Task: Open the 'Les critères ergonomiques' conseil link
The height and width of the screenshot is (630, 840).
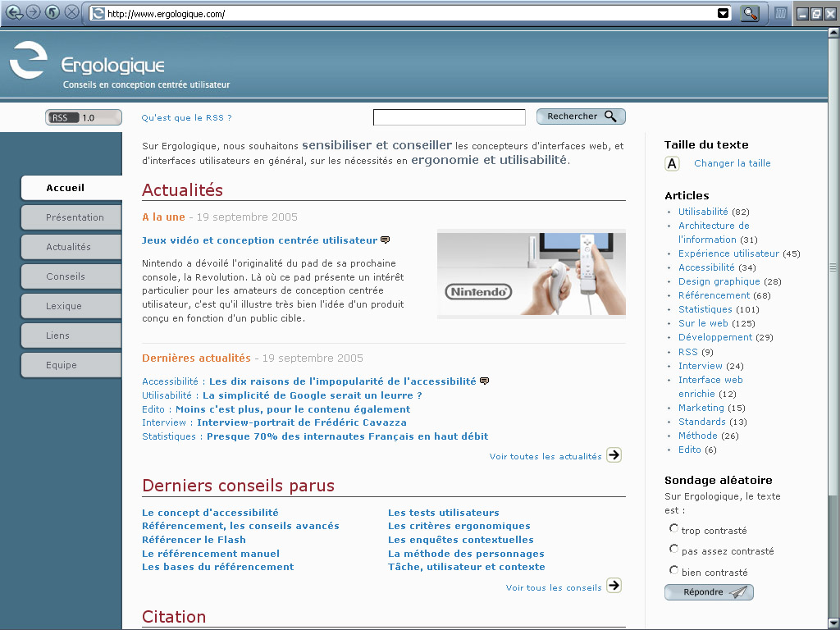Action: (459, 526)
